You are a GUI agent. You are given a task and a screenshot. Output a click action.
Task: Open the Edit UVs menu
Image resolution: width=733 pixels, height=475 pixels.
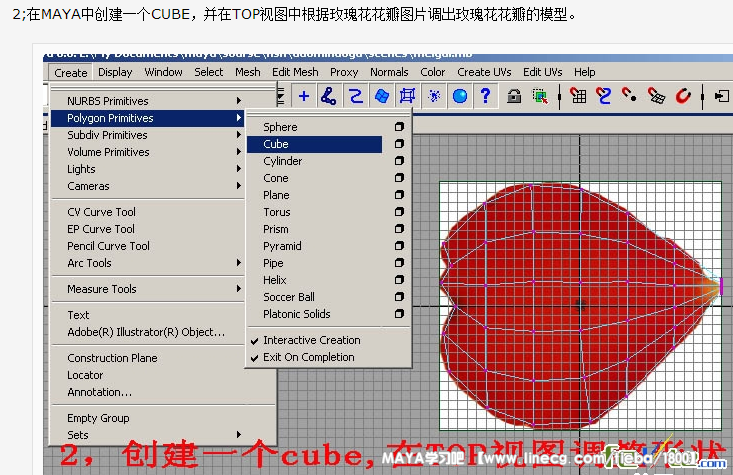[x=542, y=72]
